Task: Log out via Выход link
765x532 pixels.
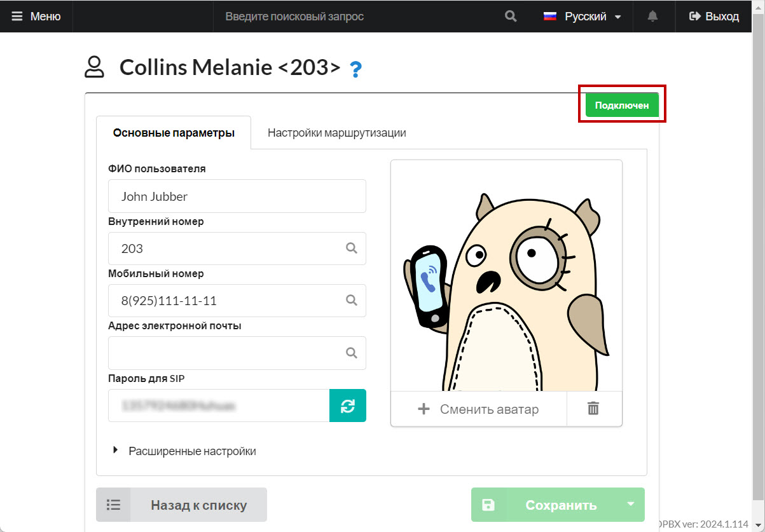Action: [x=714, y=17]
